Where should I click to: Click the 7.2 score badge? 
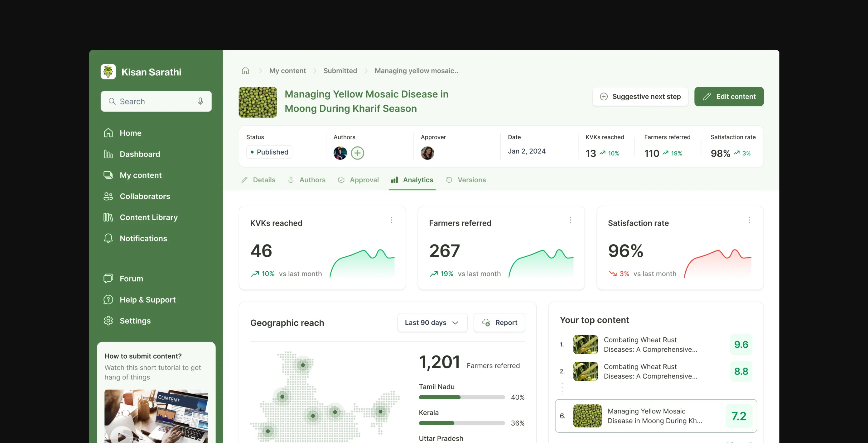point(739,417)
